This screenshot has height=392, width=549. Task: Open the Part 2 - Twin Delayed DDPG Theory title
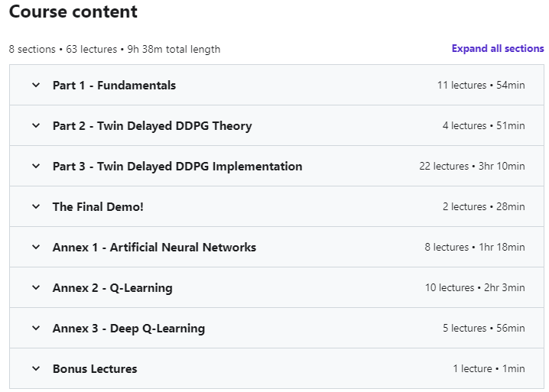(x=152, y=126)
